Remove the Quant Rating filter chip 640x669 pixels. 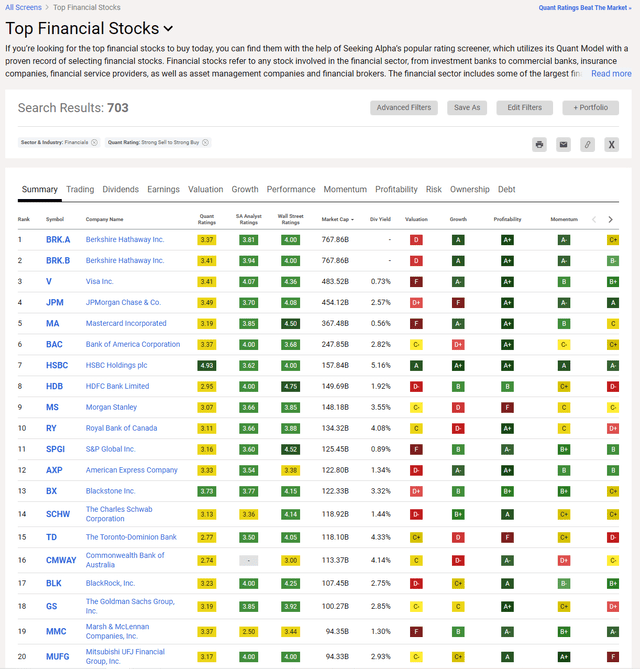pyautogui.click(x=205, y=143)
